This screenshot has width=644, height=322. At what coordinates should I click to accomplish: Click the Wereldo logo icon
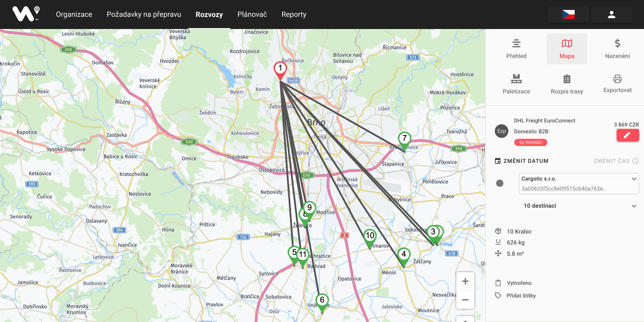click(26, 14)
